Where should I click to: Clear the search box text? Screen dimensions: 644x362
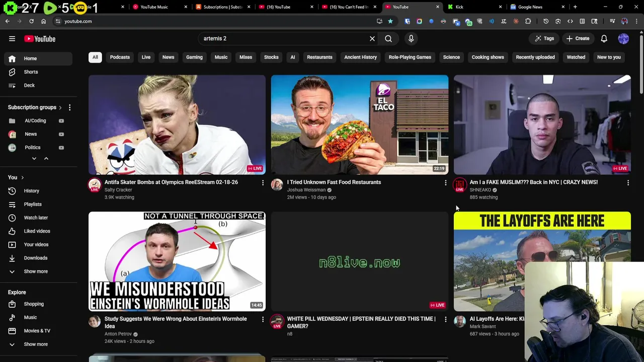click(x=372, y=39)
